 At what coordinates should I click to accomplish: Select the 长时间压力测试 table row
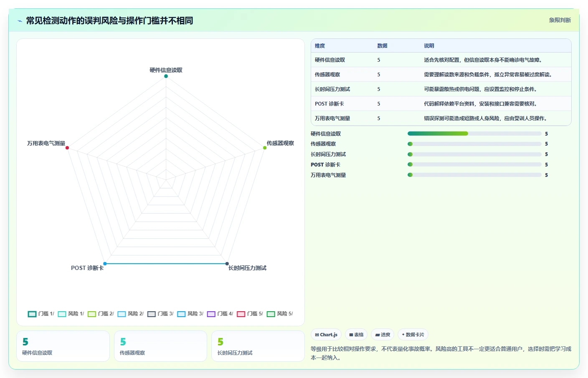(x=441, y=89)
